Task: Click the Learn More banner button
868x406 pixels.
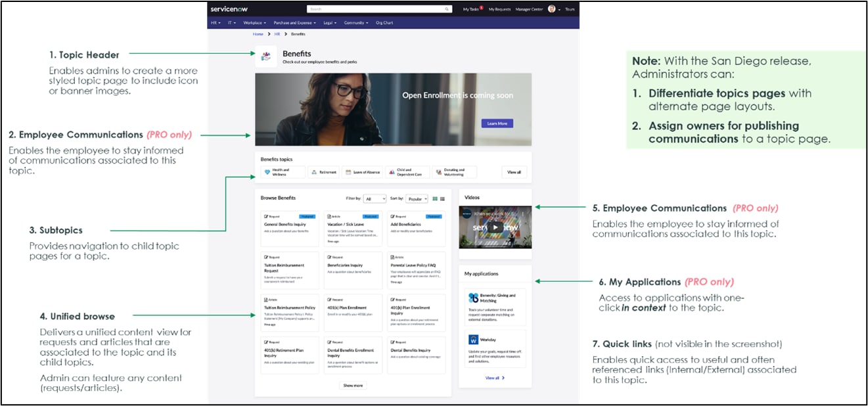Action: pyautogui.click(x=498, y=124)
